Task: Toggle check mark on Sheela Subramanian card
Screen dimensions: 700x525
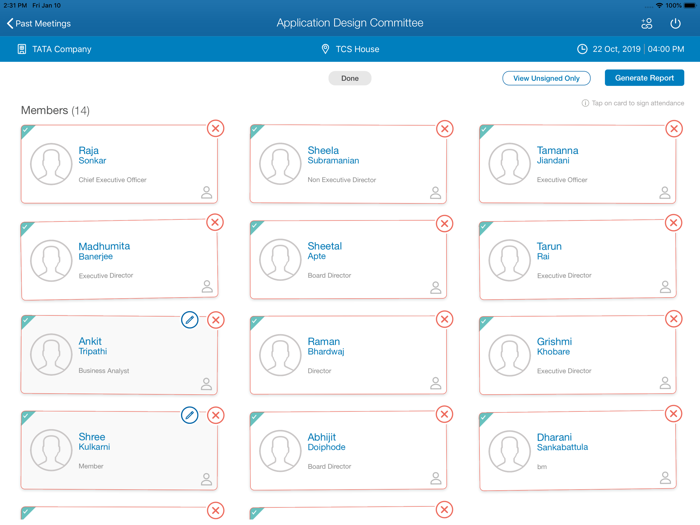Action: [x=255, y=131]
